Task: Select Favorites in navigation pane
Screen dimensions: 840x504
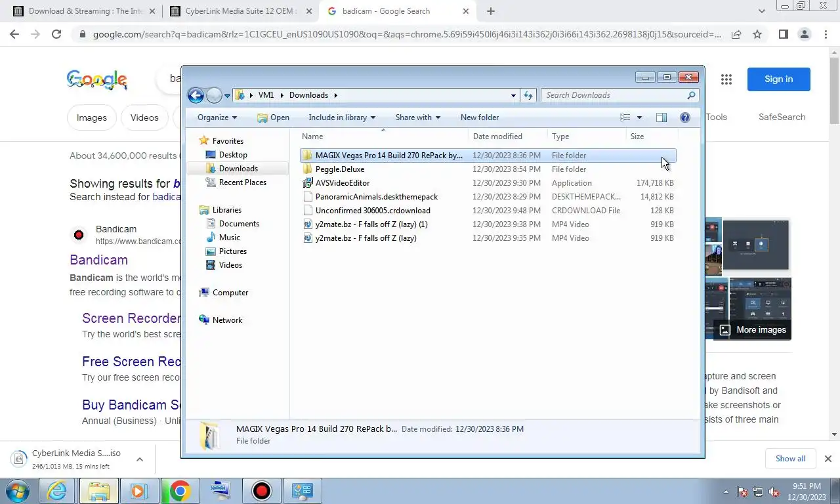Action: (228, 141)
